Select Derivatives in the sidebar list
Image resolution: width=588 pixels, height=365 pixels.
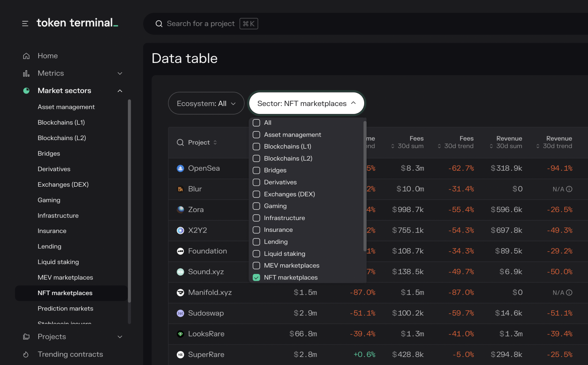(54, 169)
